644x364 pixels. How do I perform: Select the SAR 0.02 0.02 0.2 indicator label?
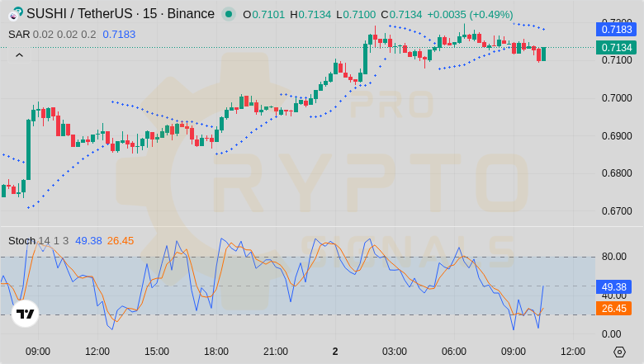pos(52,35)
